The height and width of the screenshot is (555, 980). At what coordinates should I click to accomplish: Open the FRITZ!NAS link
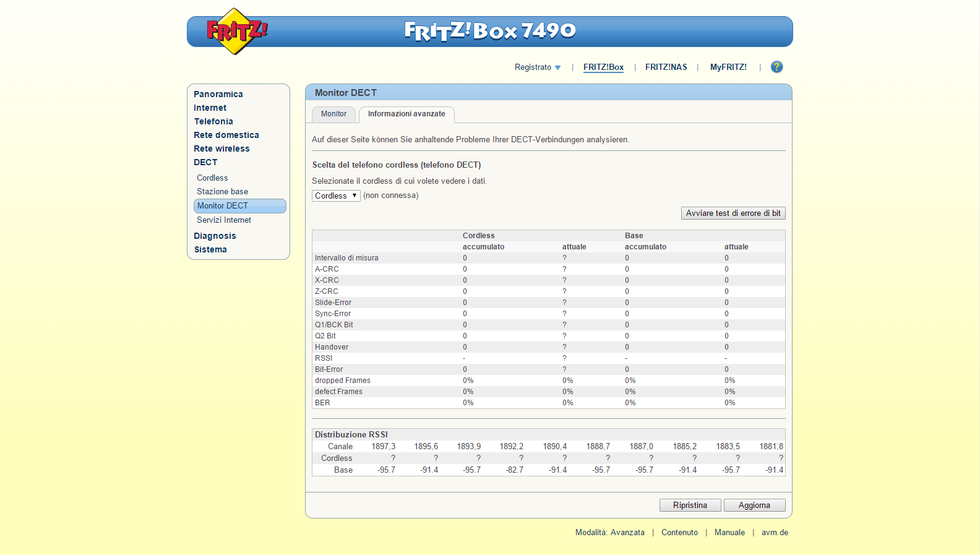tap(666, 67)
